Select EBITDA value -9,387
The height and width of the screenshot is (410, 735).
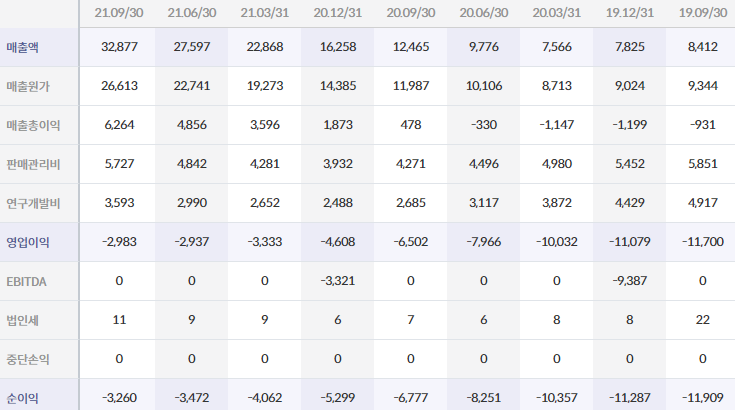(x=630, y=281)
